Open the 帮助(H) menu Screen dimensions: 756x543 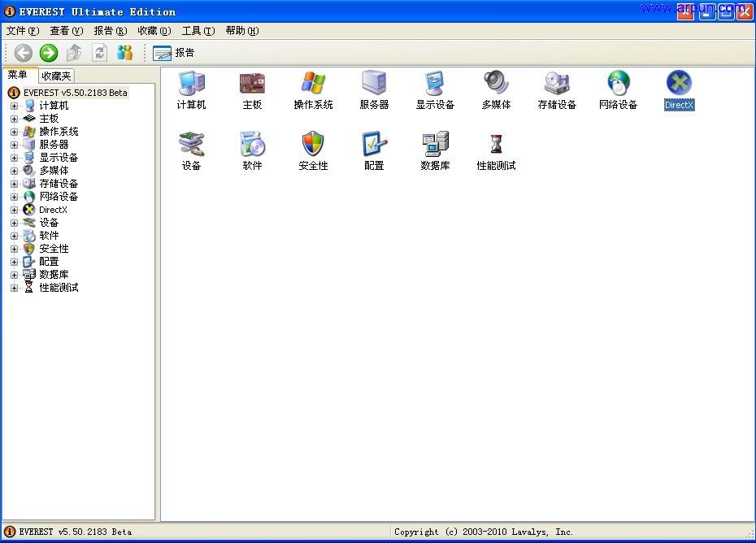[x=241, y=31]
